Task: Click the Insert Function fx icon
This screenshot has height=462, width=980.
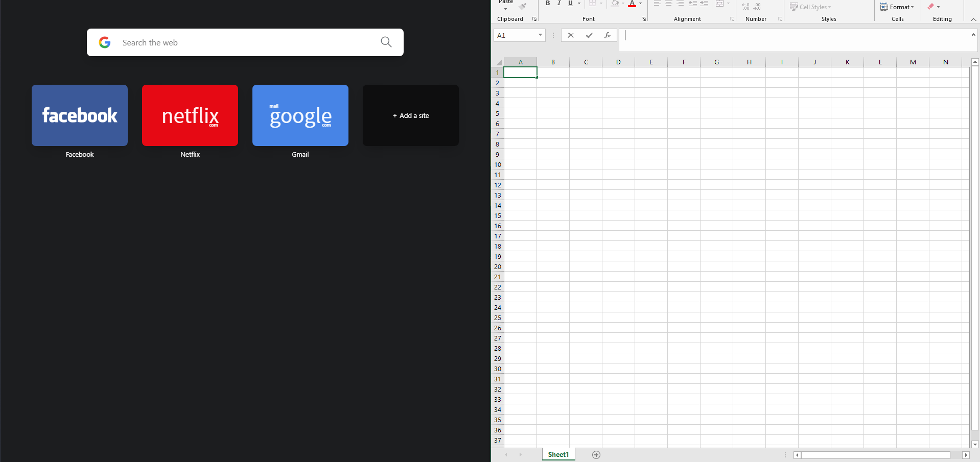Action: click(607, 35)
